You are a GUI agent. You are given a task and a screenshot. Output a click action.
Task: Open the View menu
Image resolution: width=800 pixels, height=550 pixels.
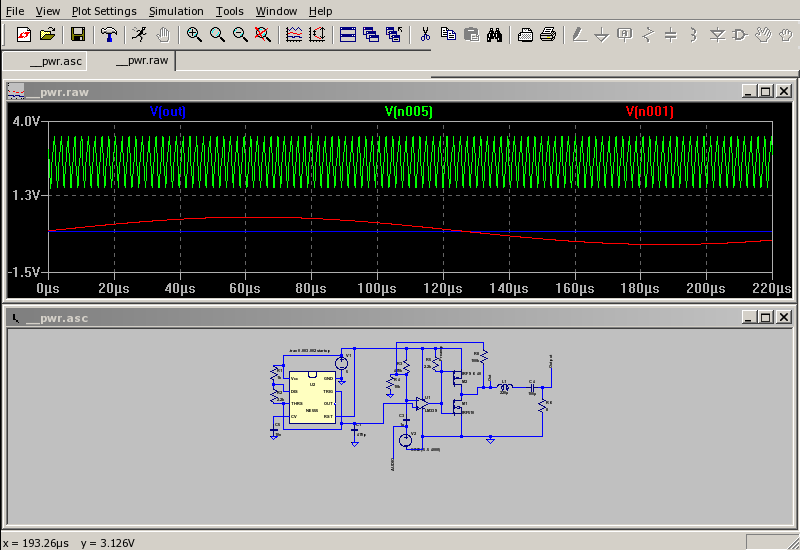[47, 11]
